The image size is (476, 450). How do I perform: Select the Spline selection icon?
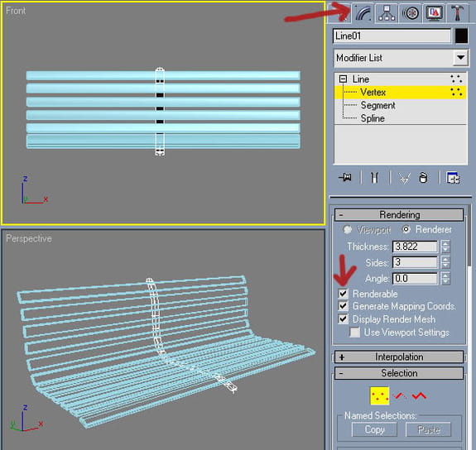(x=419, y=395)
